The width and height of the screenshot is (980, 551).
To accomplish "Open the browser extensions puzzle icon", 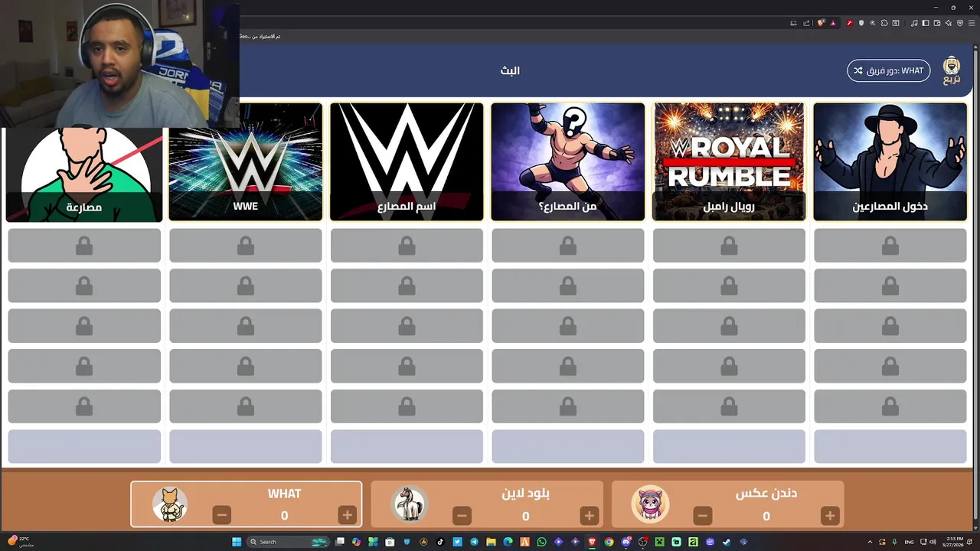I will 884,23.
